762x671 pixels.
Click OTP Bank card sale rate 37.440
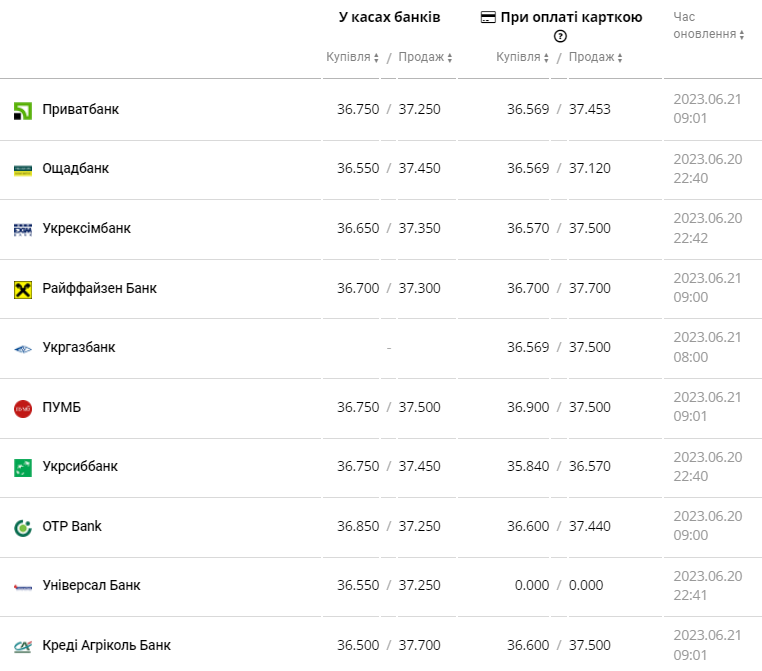[589, 526]
